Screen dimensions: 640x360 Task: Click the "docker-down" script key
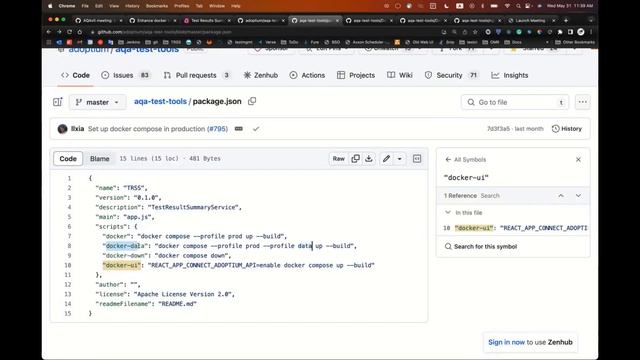125,256
